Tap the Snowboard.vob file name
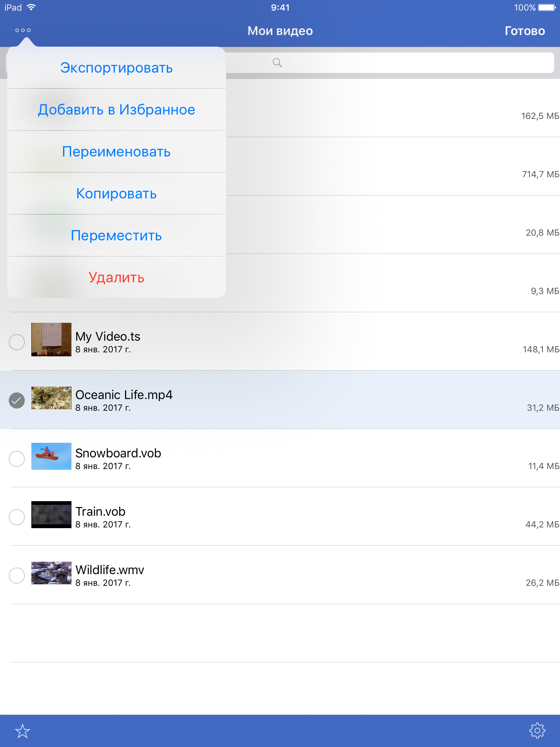 (118, 453)
